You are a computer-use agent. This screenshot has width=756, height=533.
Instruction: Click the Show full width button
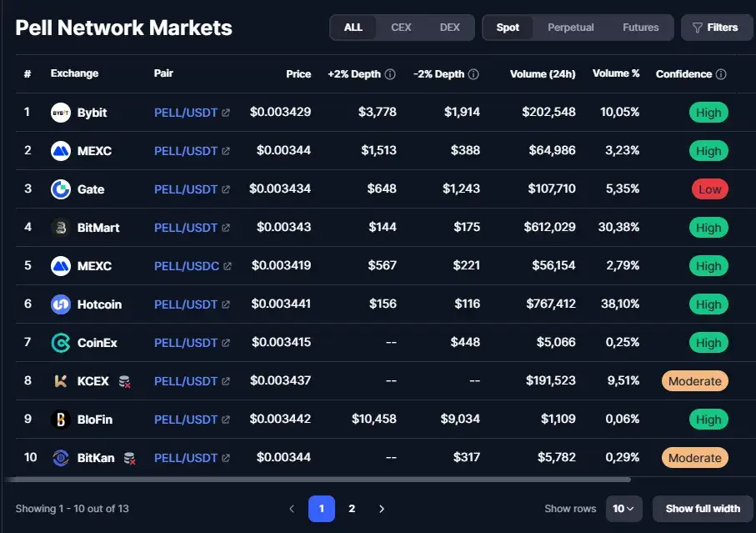(703, 509)
